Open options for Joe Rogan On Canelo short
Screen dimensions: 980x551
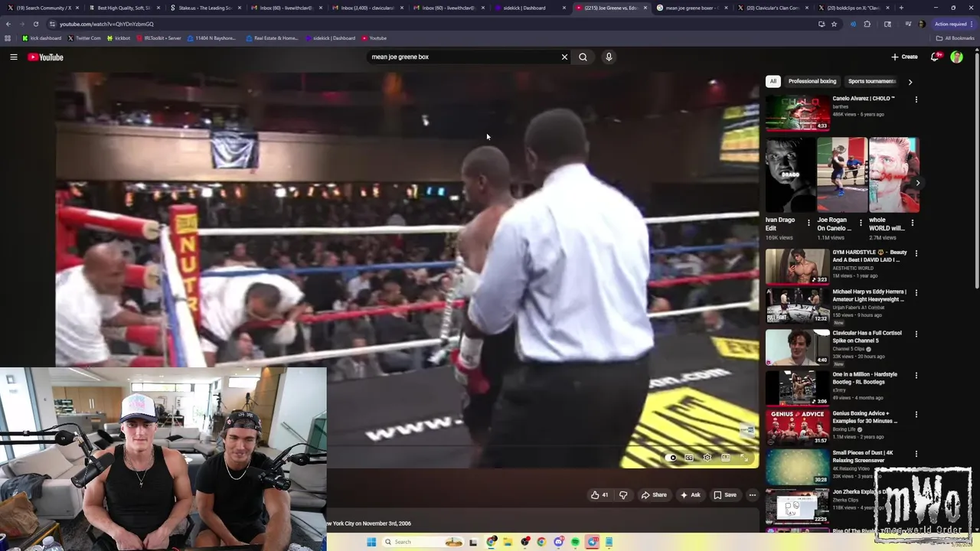coord(861,223)
